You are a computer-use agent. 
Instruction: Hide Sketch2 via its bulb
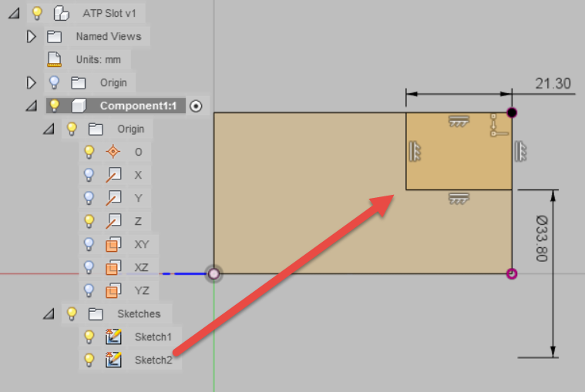tap(89, 360)
